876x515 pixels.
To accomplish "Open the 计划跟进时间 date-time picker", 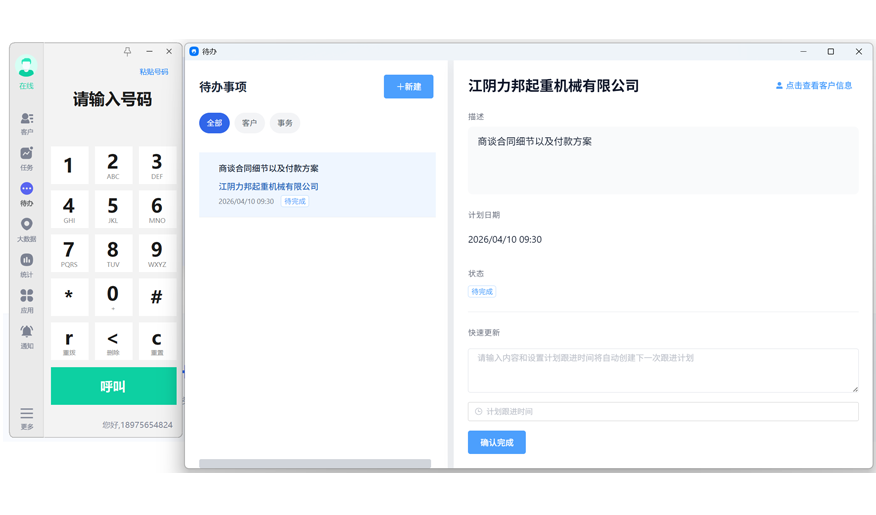I will pyautogui.click(x=662, y=411).
